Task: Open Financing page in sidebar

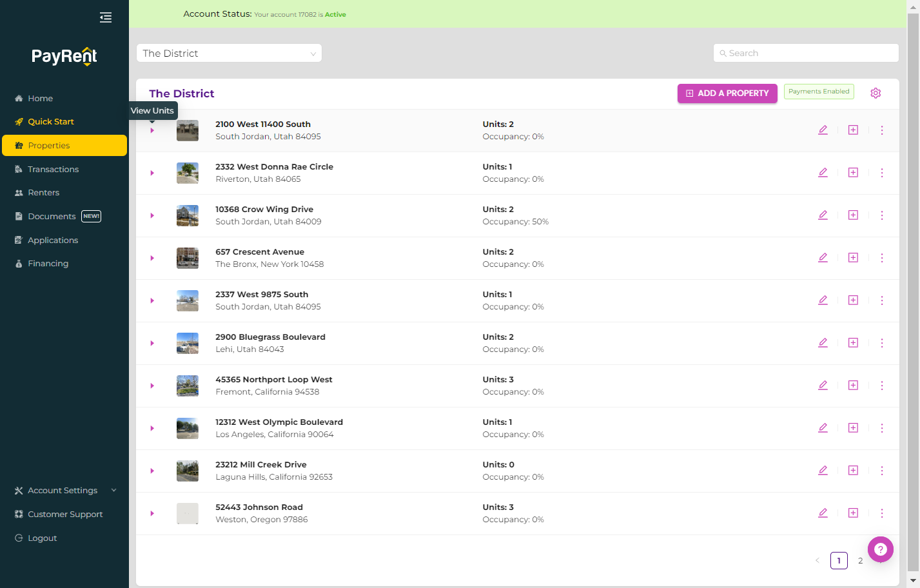Action: point(64,264)
